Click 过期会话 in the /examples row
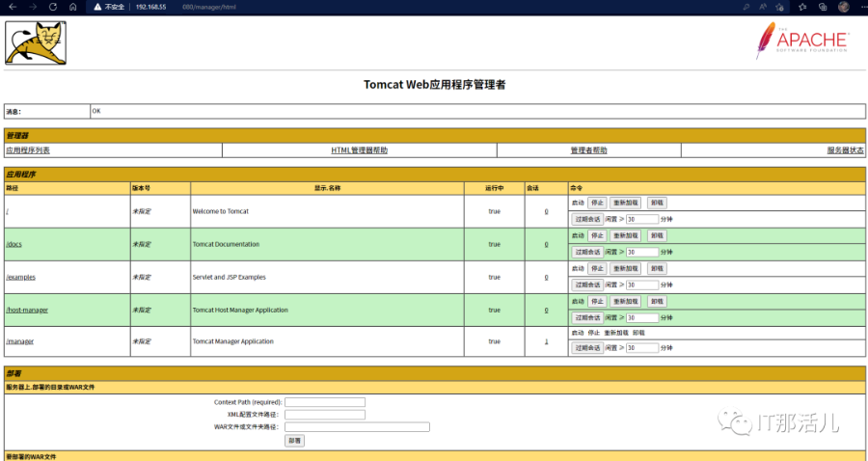Screen dimensions: 868x461 (x=586, y=285)
